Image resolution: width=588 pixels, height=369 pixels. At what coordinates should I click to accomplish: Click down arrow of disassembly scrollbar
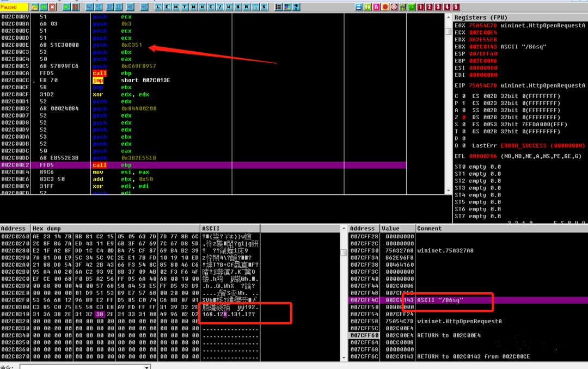tap(449, 190)
